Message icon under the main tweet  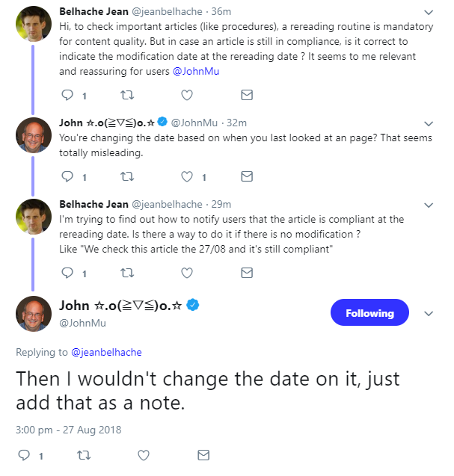[x=203, y=455]
